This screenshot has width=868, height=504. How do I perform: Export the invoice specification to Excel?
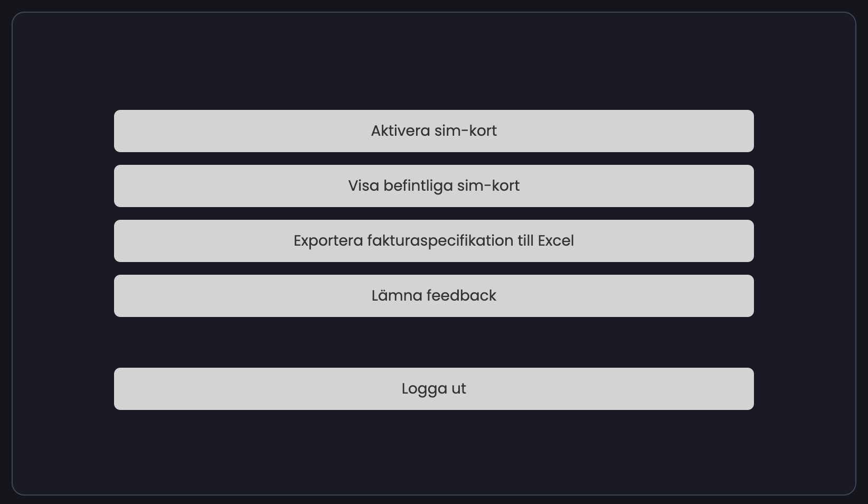coord(433,241)
